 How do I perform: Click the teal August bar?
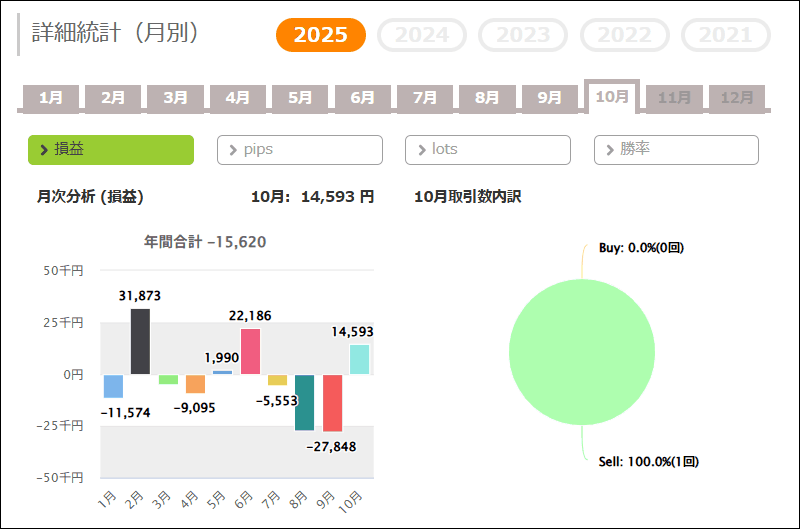[305, 402]
